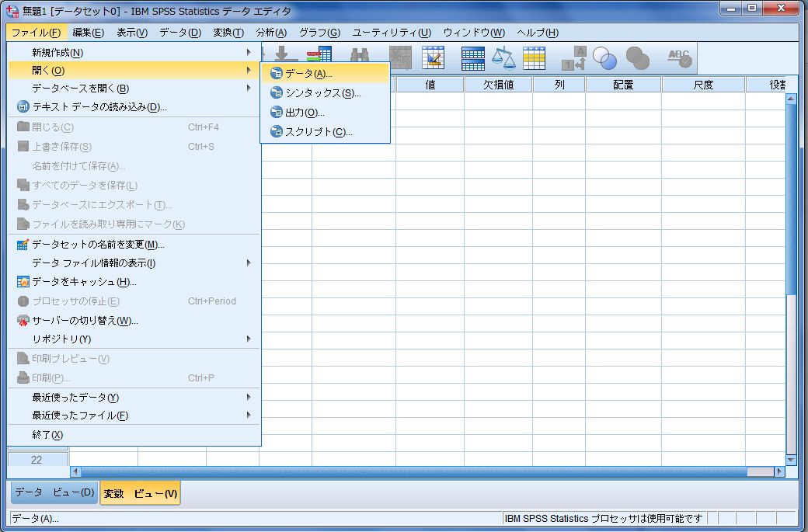Click the Go to case toolbar icon

282,54
